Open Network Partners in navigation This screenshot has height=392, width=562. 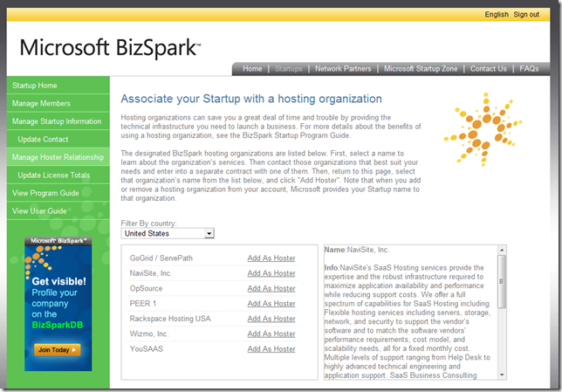pyautogui.click(x=343, y=68)
